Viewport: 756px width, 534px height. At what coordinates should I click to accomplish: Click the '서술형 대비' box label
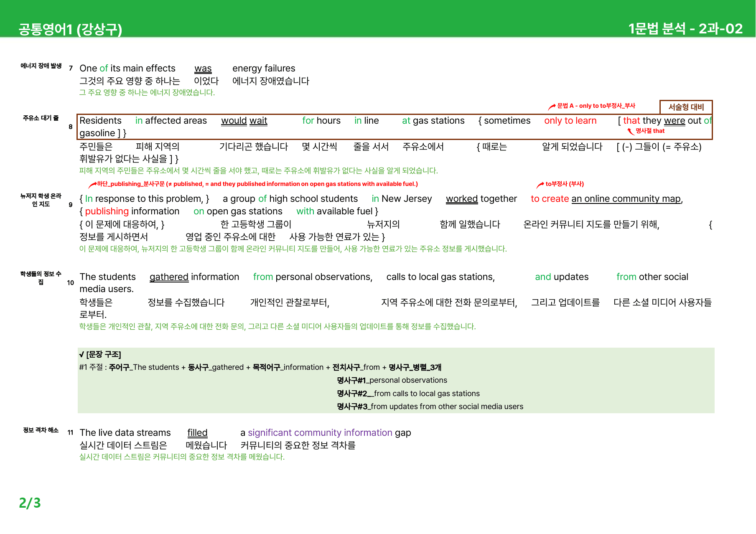(x=686, y=107)
